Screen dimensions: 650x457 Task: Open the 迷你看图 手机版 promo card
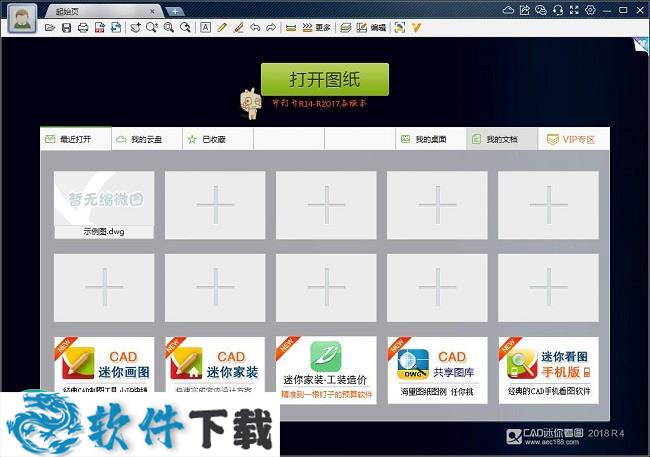pyautogui.click(x=548, y=370)
